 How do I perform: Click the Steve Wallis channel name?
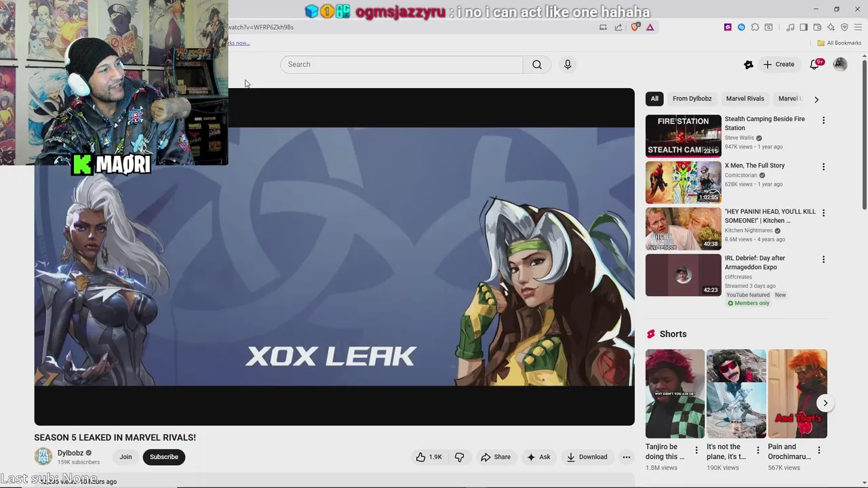pos(739,138)
